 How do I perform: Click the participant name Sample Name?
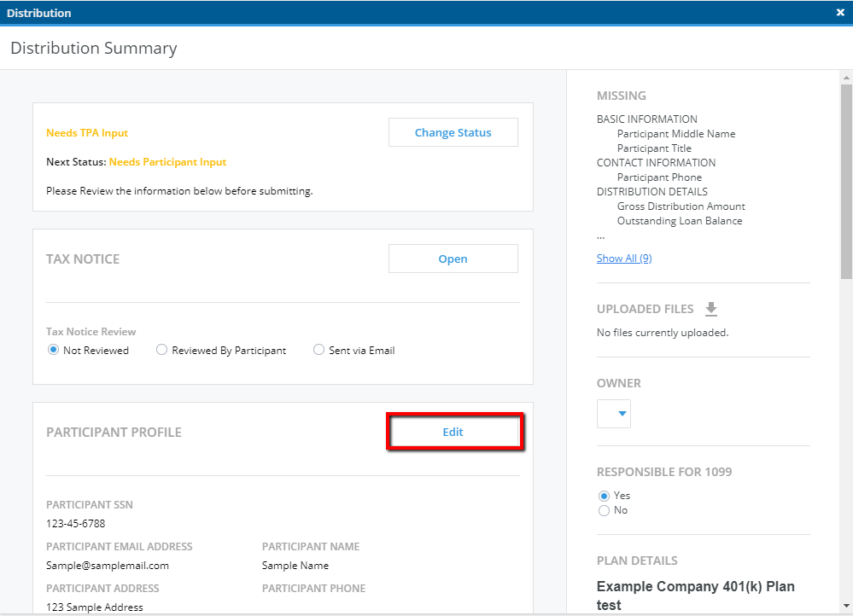[x=295, y=566]
